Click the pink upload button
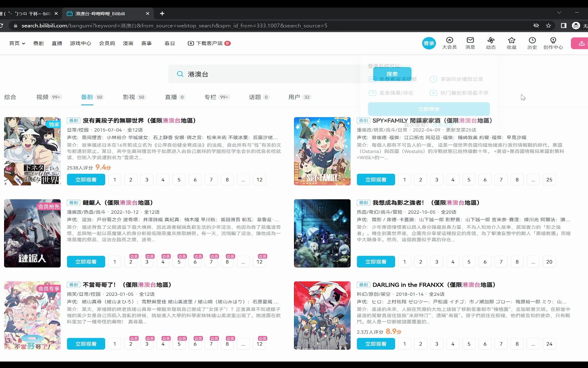Viewport: 588px width, 368px height. tap(580, 43)
